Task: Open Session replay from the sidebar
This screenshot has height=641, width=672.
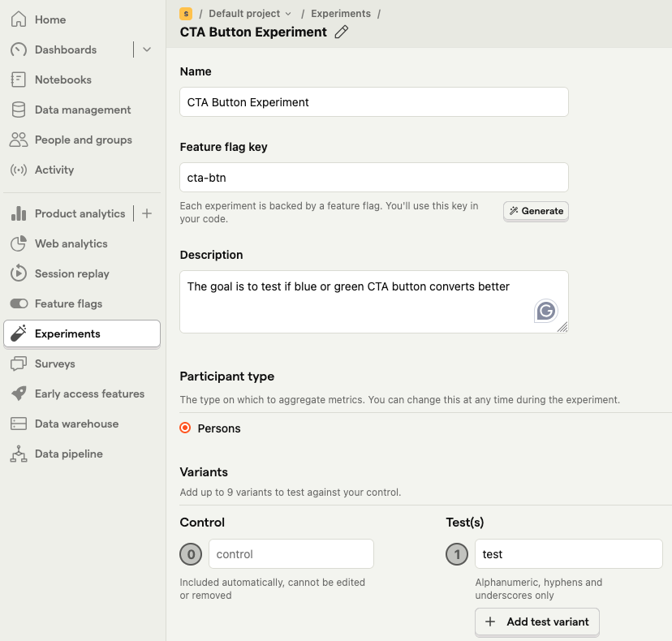Action: [x=71, y=273]
